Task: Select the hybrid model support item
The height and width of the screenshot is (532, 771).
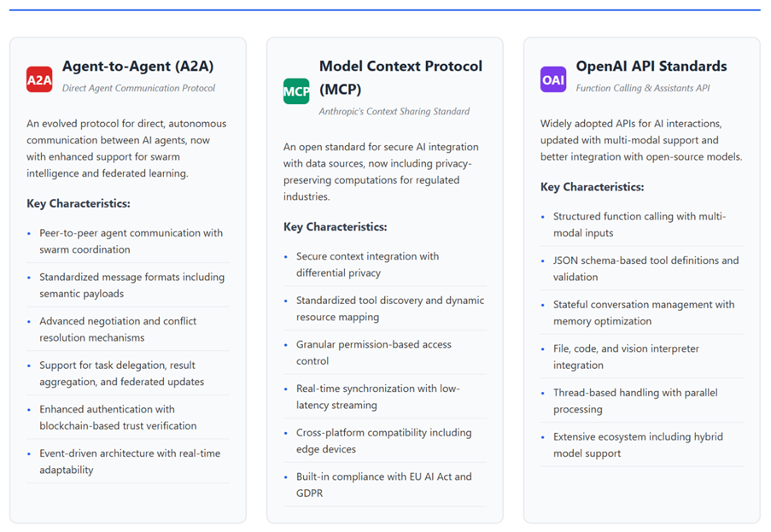Action: tap(638, 445)
